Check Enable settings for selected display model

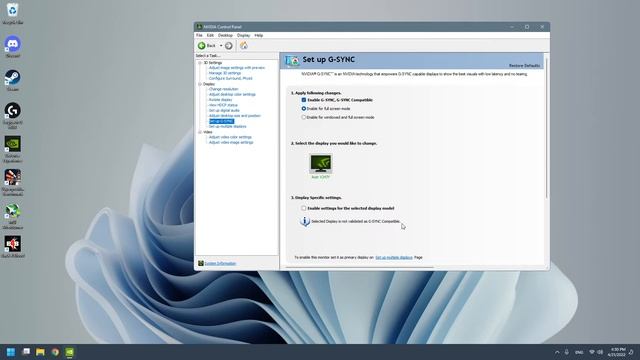tap(304, 208)
